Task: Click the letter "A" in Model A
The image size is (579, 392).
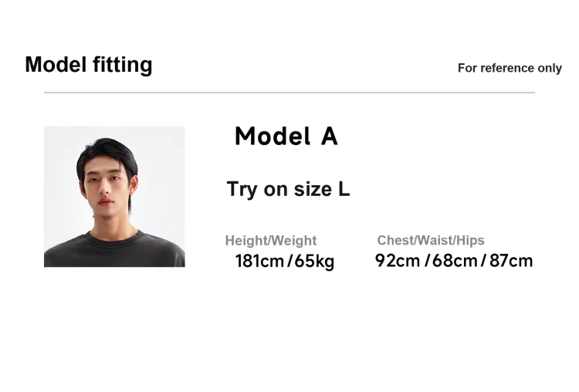Action: 330,137
